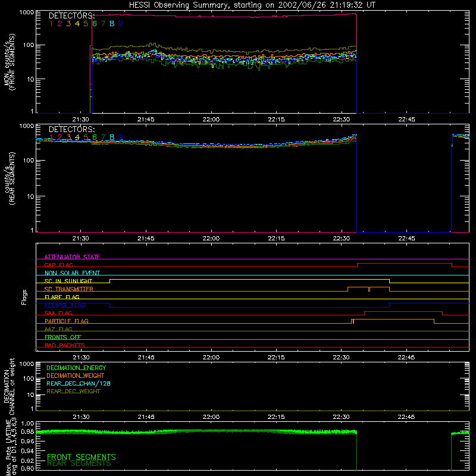The image size is (476, 476).
Task: Click the FRONTS_OFF flag label
Action: click(63, 337)
